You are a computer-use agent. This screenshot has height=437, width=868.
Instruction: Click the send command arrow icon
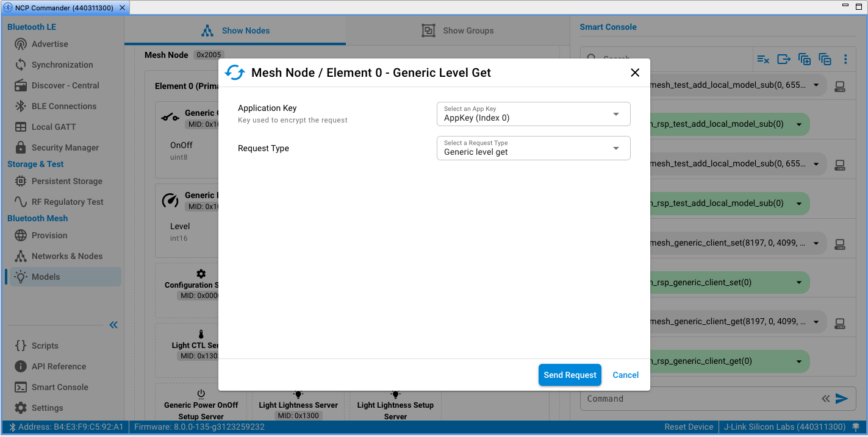(x=842, y=399)
